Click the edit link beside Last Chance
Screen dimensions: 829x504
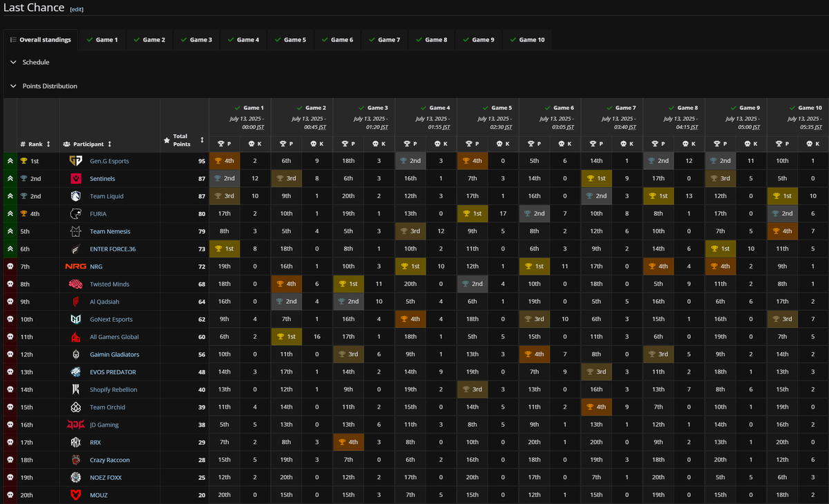pos(77,9)
